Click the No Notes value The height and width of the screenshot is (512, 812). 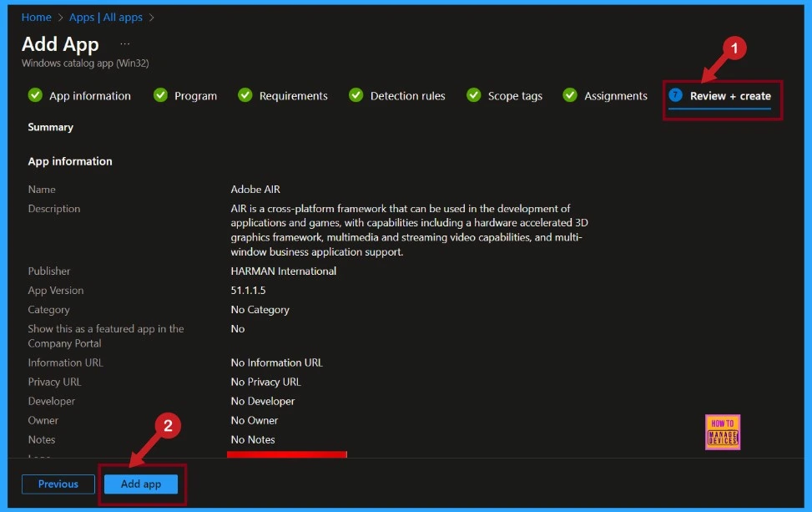point(253,439)
